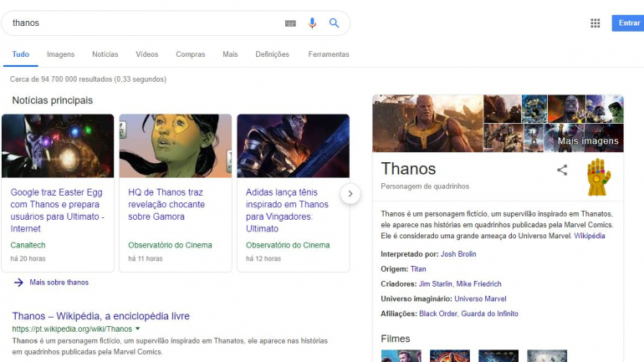Click the magnifying glass search button
Screen dimensions: 644x362
334,23
